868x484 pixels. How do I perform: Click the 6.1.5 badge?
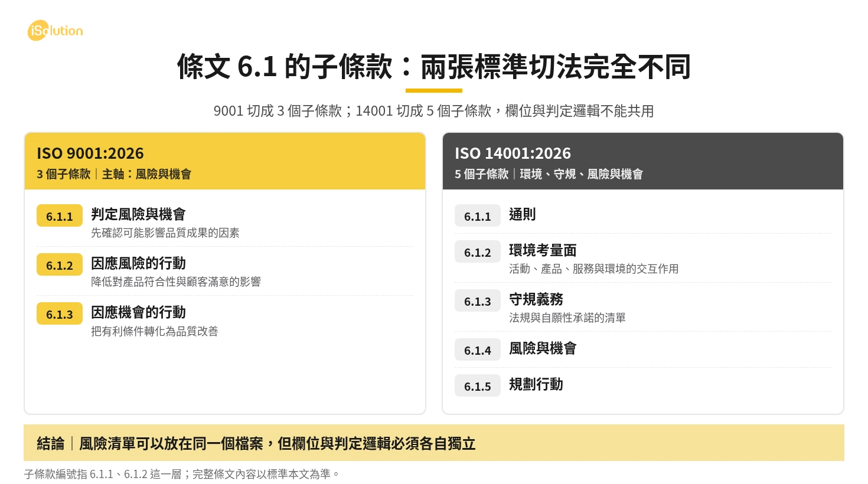click(x=478, y=386)
